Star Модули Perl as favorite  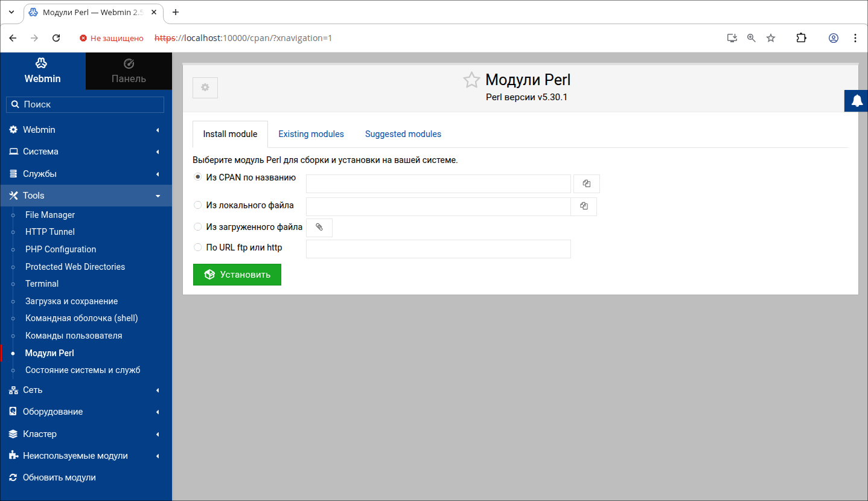coord(471,80)
